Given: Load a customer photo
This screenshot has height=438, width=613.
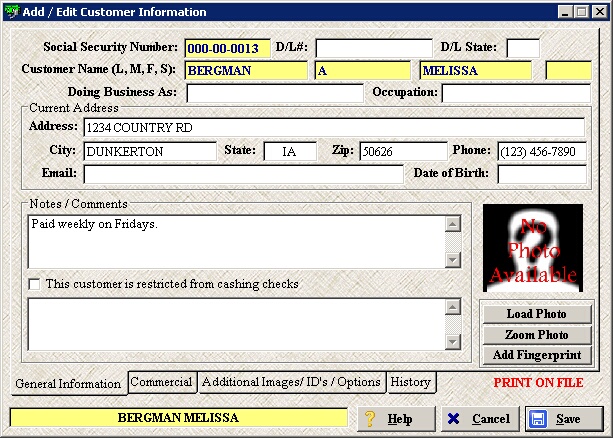Looking at the screenshot, I should click(537, 314).
